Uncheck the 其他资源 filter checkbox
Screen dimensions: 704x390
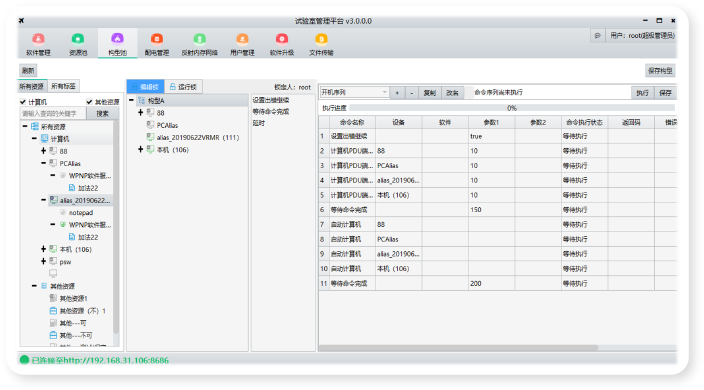click(x=89, y=102)
